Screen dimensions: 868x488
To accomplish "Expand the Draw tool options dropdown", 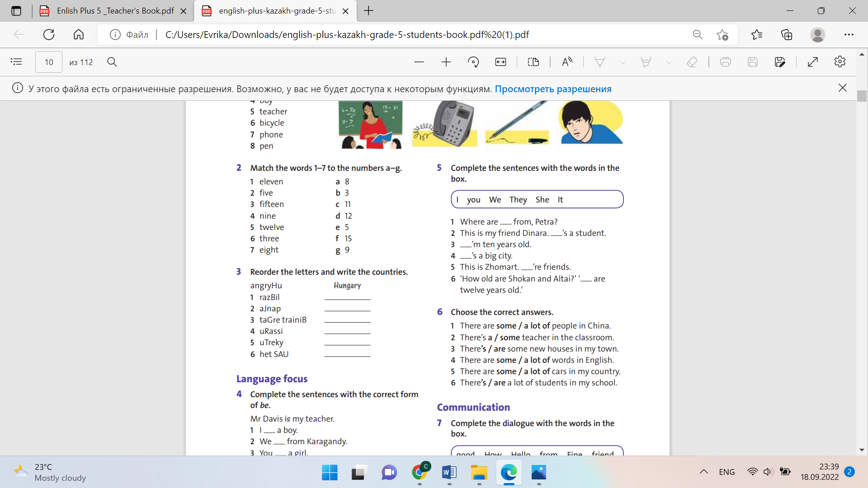I will (623, 62).
